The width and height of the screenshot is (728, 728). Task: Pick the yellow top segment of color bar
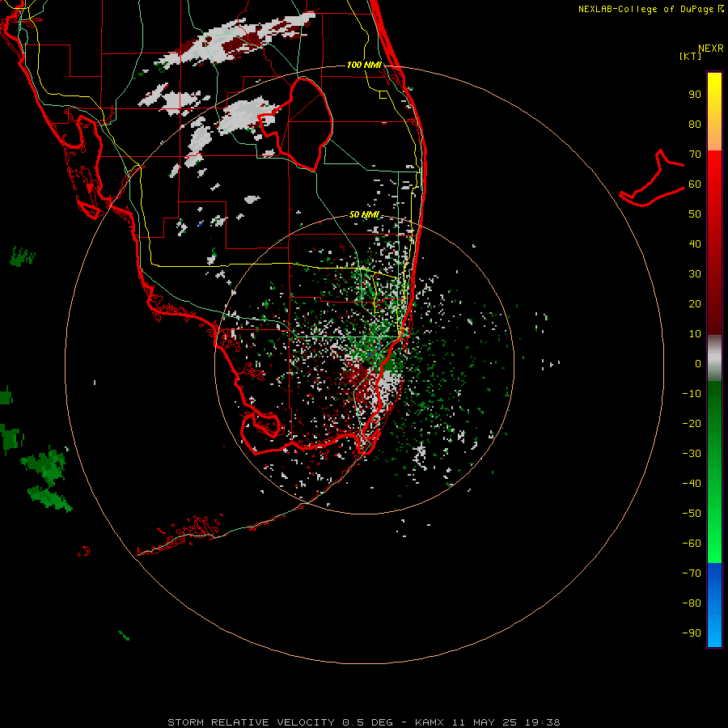[714, 112]
